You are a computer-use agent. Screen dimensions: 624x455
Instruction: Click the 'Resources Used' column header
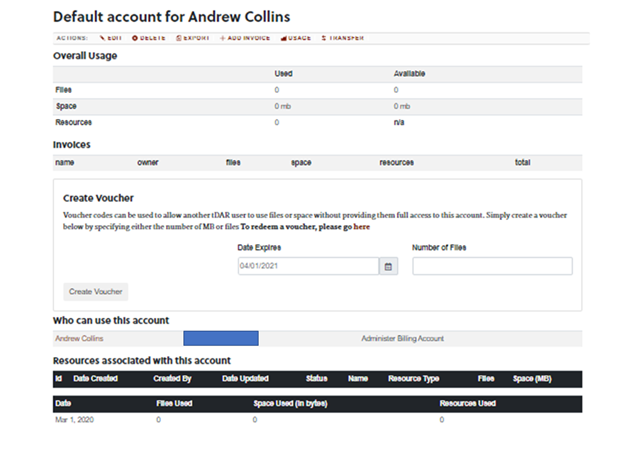468,403
